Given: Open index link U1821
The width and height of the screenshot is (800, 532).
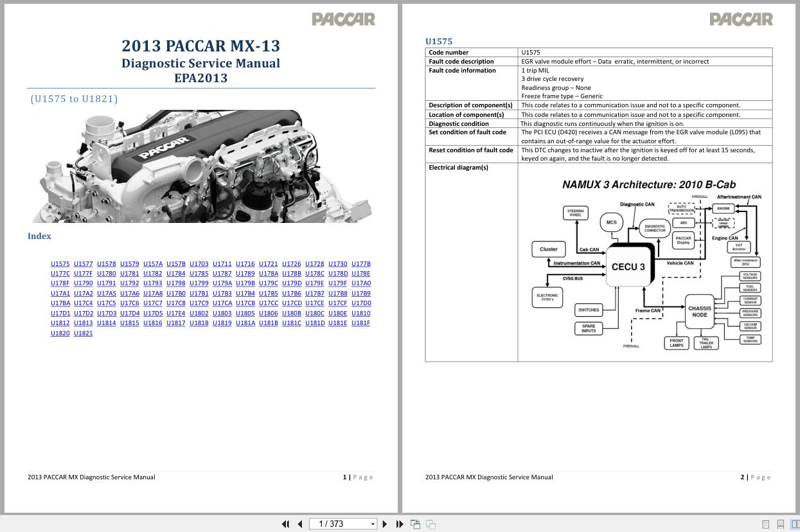Looking at the screenshot, I should (84, 333).
